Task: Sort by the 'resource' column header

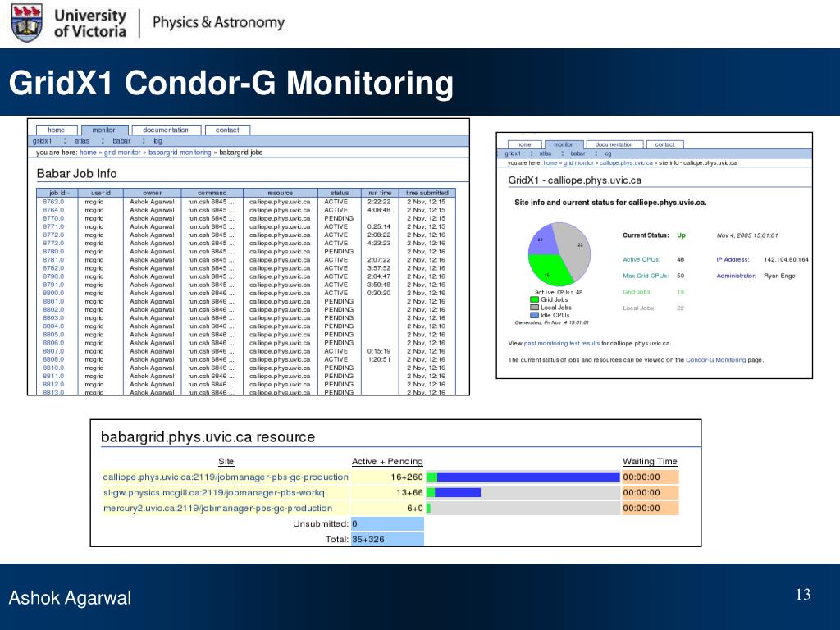Action: pos(281,193)
